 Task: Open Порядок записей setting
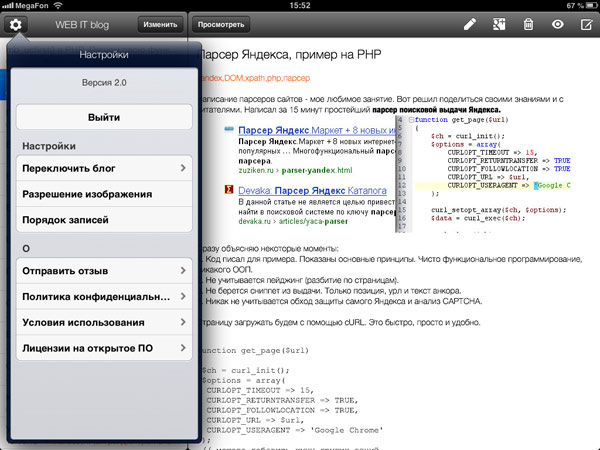click(x=104, y=220)
